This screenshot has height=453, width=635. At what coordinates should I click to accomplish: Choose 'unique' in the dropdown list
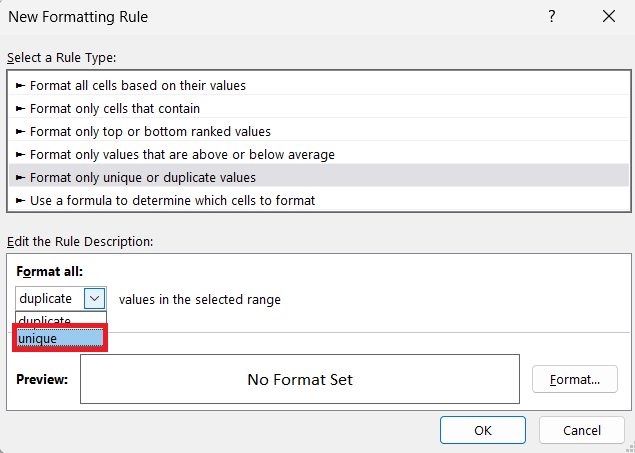60,338
